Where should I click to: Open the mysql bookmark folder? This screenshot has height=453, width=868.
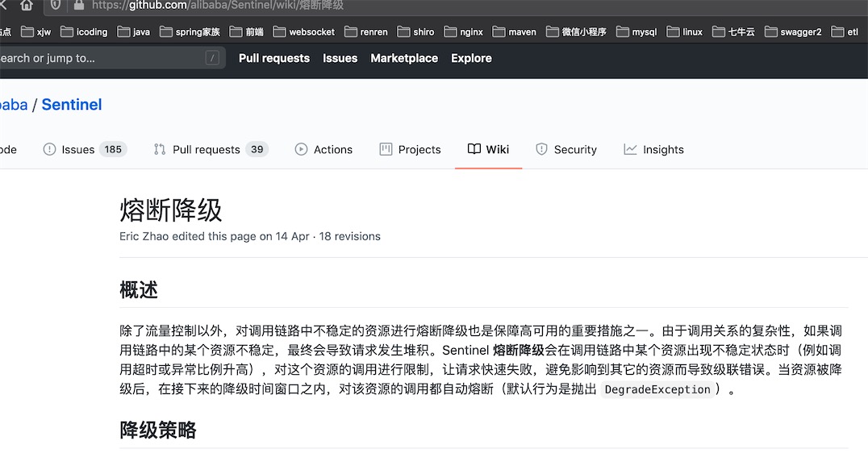pyautogui.click(x=636, y=31)
